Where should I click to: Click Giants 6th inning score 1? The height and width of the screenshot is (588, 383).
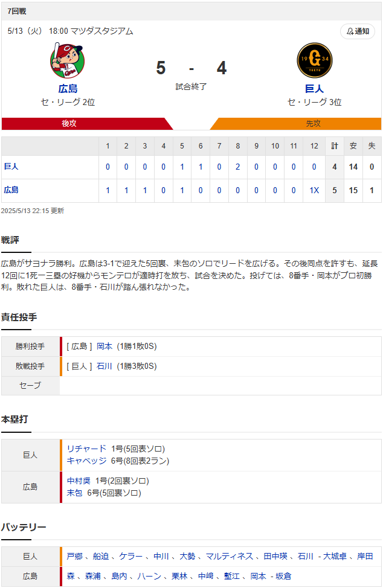pos(201,167)
